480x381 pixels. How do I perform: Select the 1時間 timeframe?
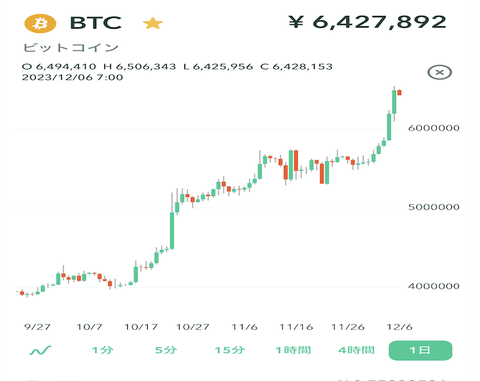(293, 350)
